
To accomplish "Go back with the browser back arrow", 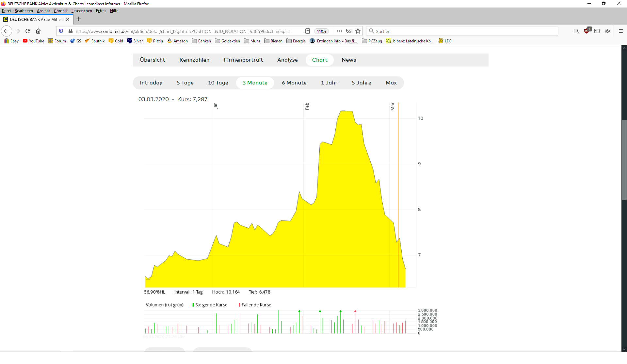I will [7, 31].
